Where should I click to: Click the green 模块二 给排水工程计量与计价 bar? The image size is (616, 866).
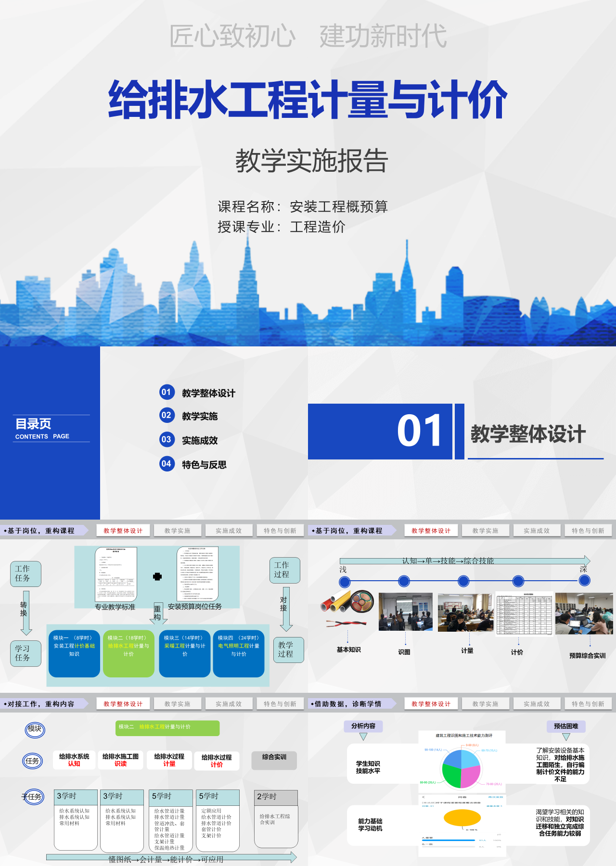point(167,728)
